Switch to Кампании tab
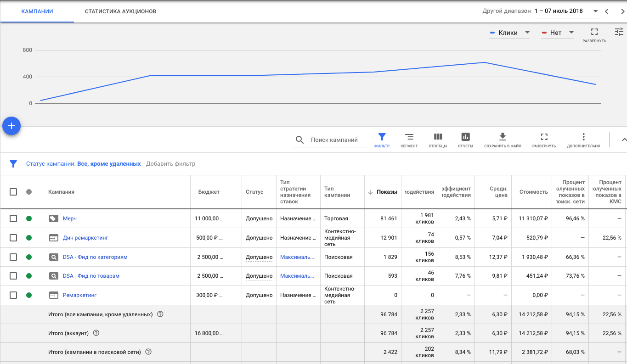This screenshot has width=627, height=364. click(37, 11)
